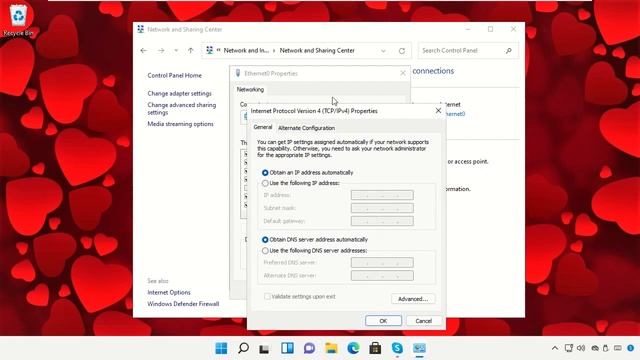Open taskbar Search magnifier
640x360 pixels.
pyautogui.click(x=243, y=348)
